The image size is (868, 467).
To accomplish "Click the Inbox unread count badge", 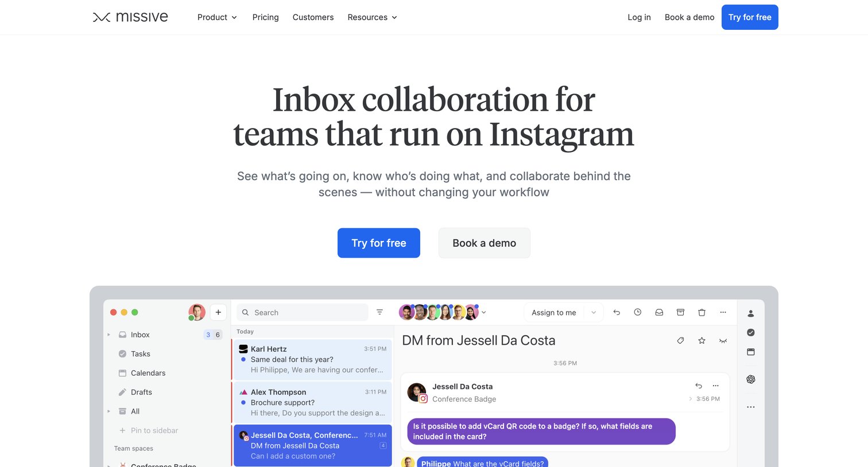I will point(213,334).
